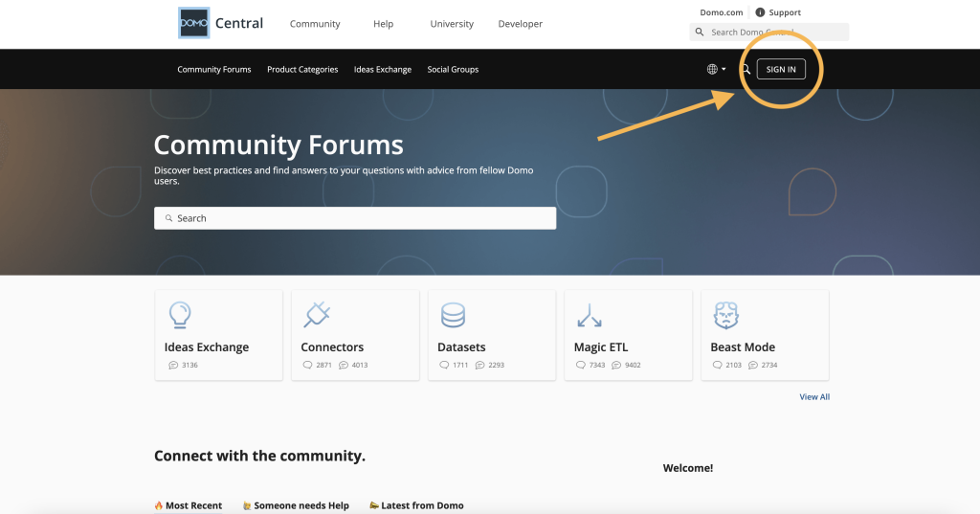Open the Ideas Exchange lightbulb icon
Screen dimensions: 980x514
(x=179, y=315)
